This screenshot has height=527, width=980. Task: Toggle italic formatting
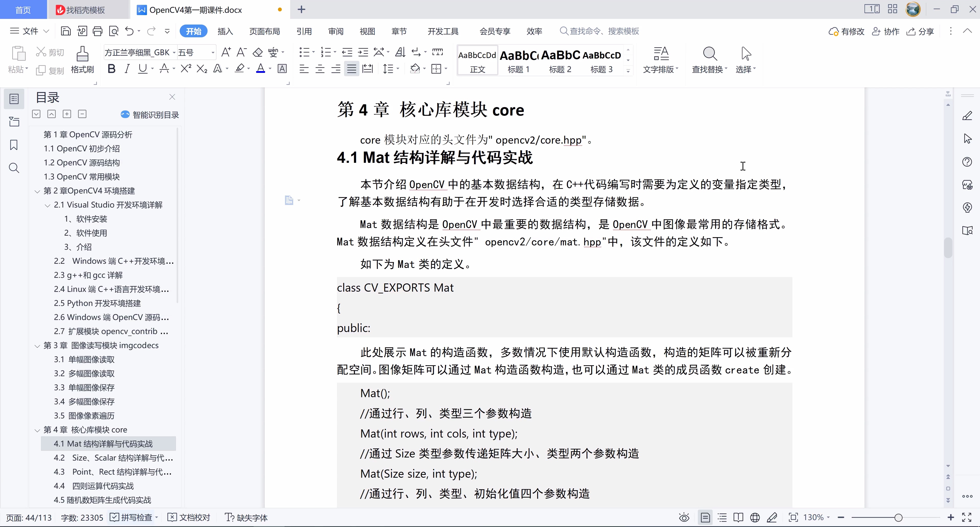[x=127, y=68]
